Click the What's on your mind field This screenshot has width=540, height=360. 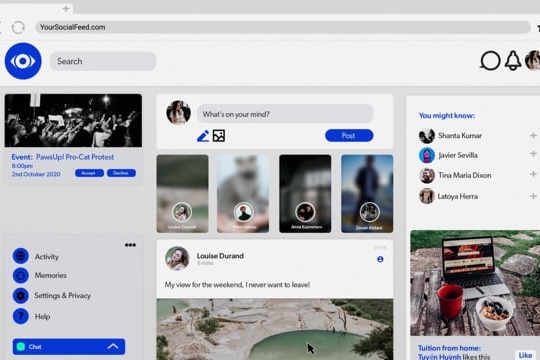pos(285,114)
